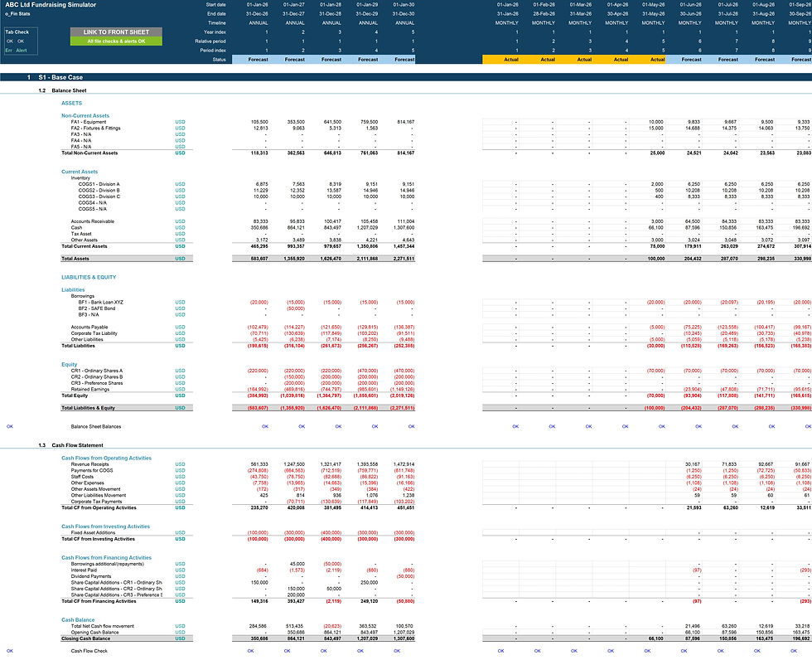Screen dimensions: 812x660
Task: Select the 1.2 Balance Sheet heading
Action: pyautogui.click(x=62, y=90)
